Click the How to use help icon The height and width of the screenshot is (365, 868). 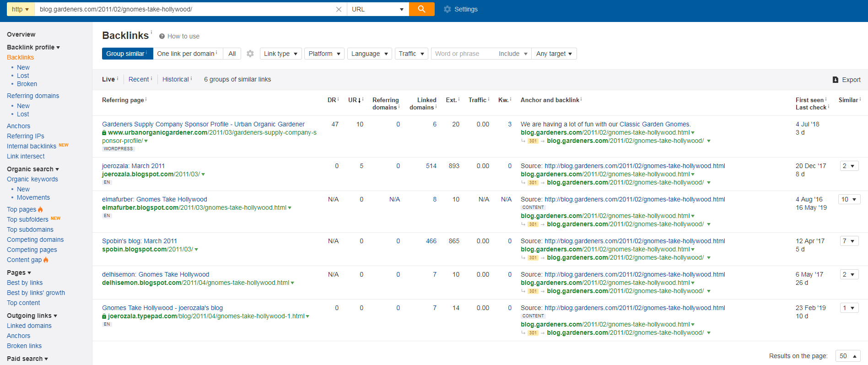[x=162, y=36]
